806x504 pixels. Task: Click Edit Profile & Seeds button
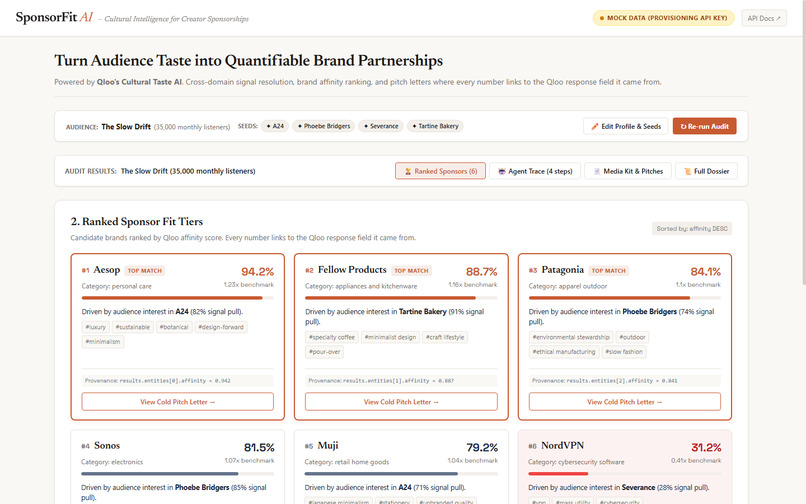pyautogui.click(x=626, y=126)
